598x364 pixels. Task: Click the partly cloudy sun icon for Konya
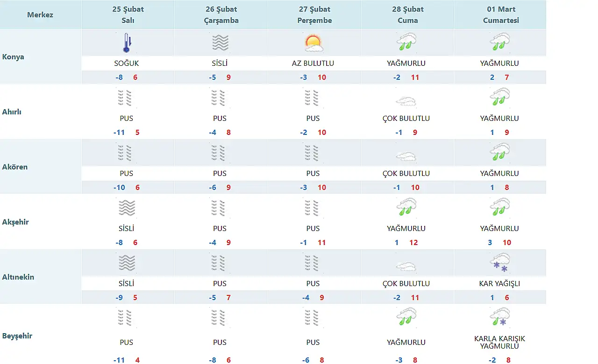(x=313, y=43)
